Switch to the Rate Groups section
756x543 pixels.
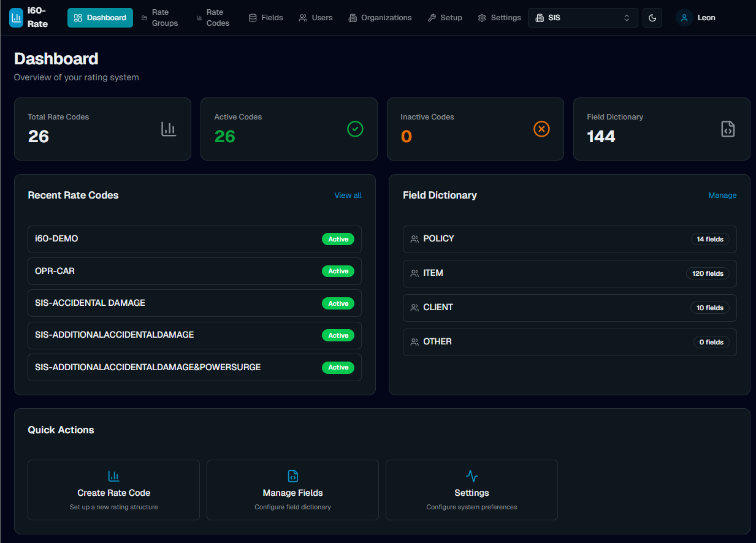coord(160,17)
